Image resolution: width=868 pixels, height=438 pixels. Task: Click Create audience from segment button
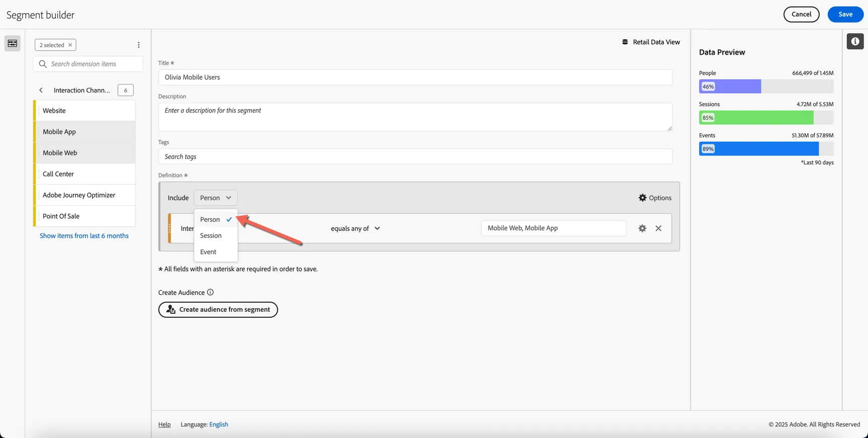tap(218, 310)
